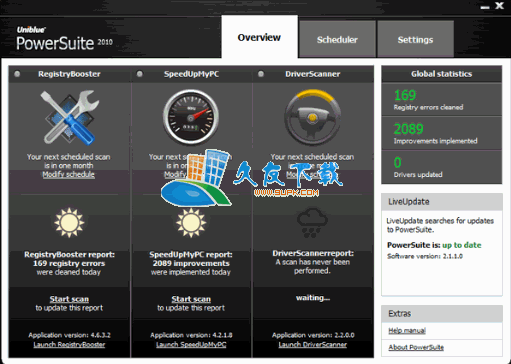Start scan in the RegistryBooster column
The width and height of the screenshot is (511, 364).
point(69,299)
